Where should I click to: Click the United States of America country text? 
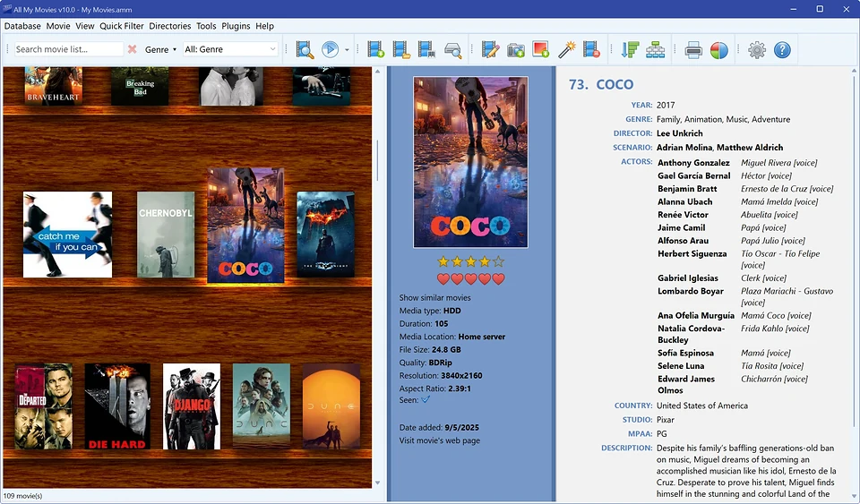coord(702,406)
